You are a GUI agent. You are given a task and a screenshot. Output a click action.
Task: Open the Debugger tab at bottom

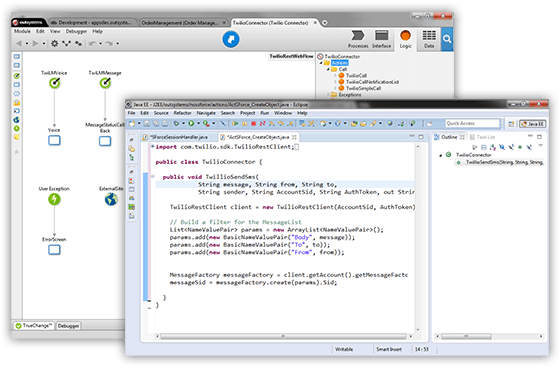pos(68,326)
